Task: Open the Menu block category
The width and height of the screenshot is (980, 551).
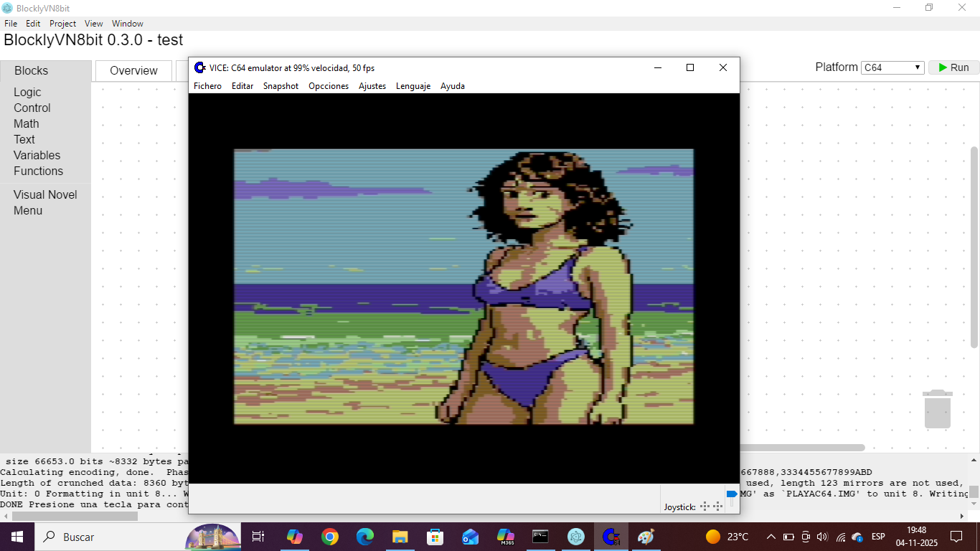Action: (28, 210)
